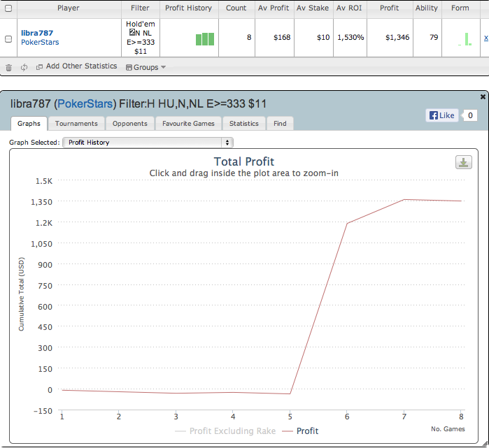
Task: Switch to the Graphs tab
Action: click(x=29, y=124)
